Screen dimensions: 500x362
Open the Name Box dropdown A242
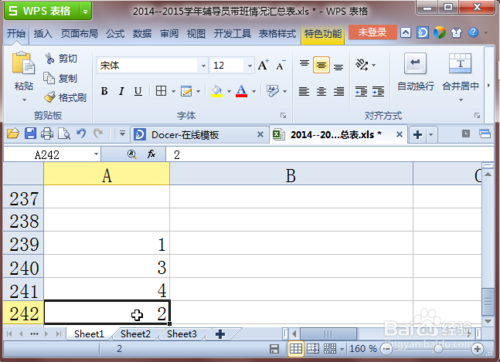pos(96,154)
